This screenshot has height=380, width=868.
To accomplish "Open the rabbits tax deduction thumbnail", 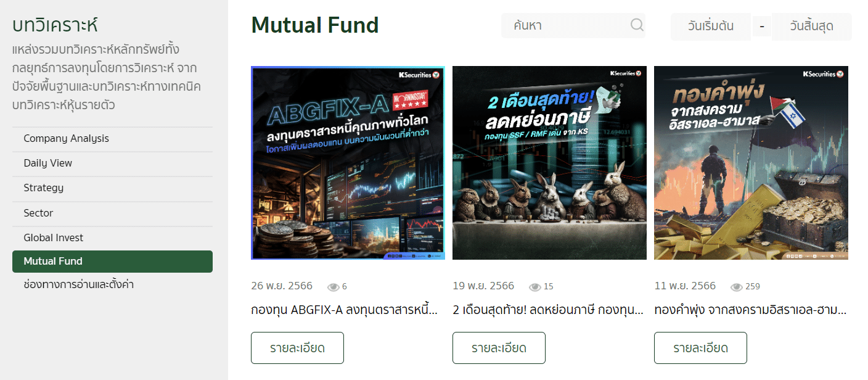I will pyautogui.click(x=549, y=163).
